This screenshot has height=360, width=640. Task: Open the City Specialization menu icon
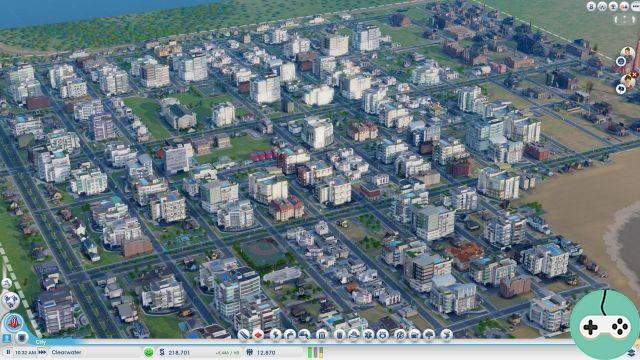point(447,335)
